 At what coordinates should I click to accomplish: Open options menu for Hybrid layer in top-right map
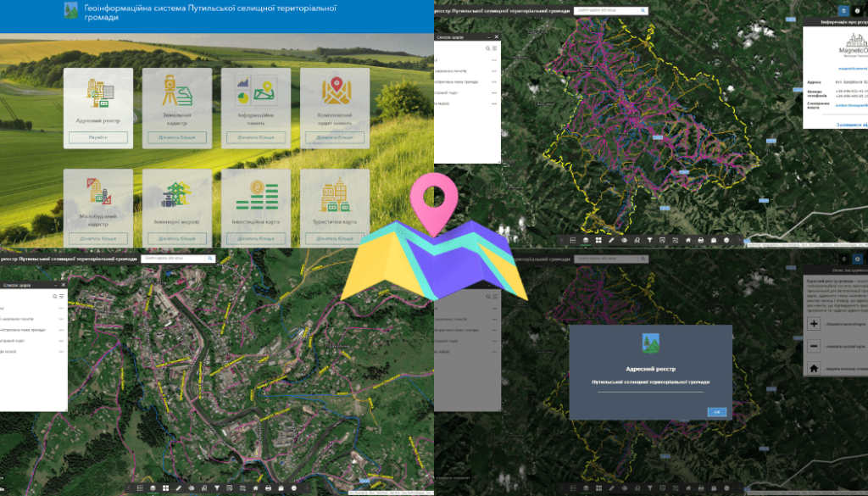point(494,103)
